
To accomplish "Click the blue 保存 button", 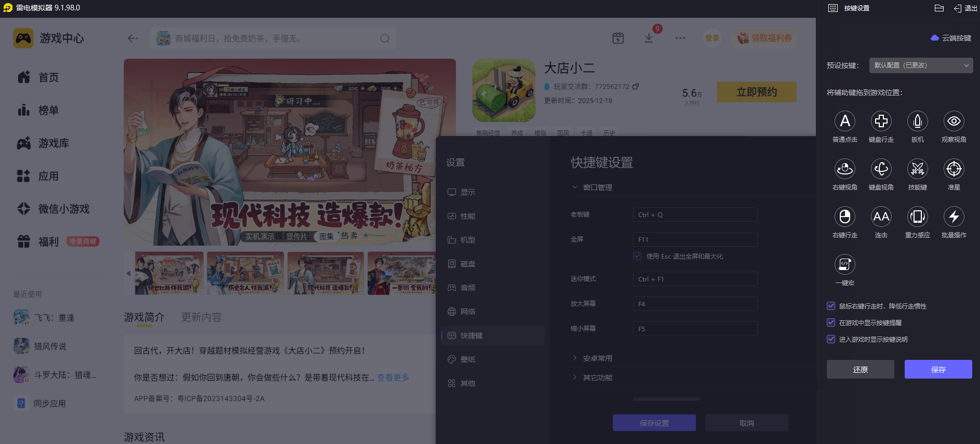I will pos(938,369).
